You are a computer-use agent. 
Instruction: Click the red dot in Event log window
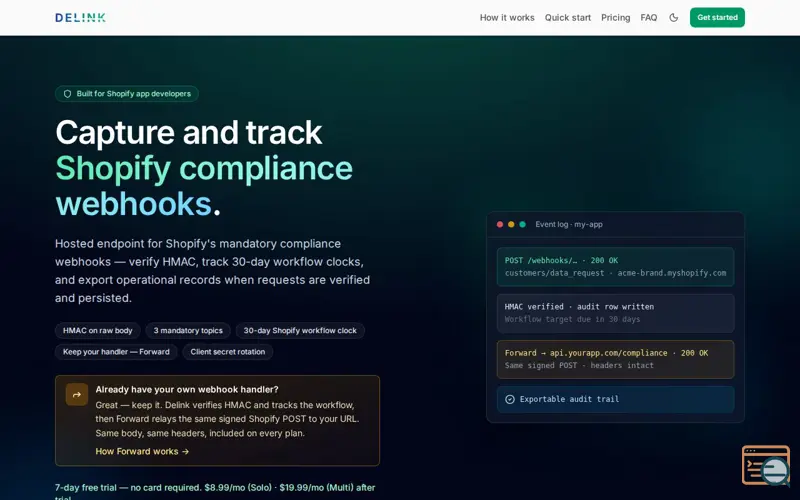[x=500, y=224]
